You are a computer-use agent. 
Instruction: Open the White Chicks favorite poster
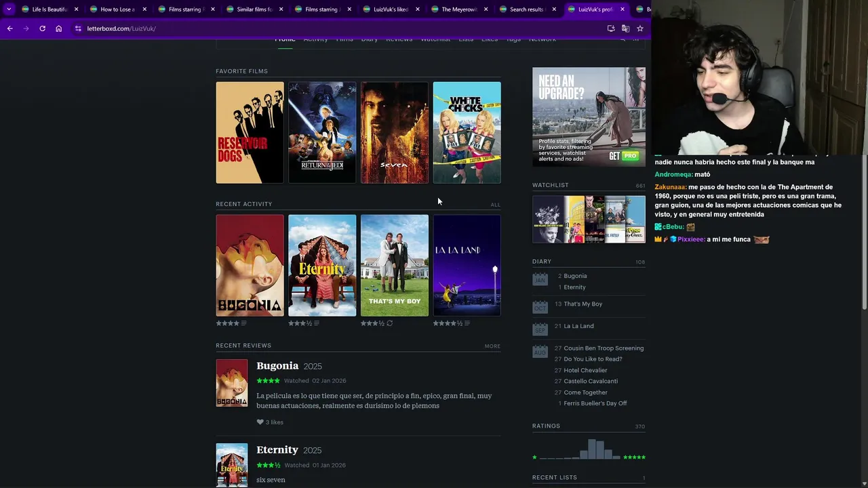pos(467,133)
